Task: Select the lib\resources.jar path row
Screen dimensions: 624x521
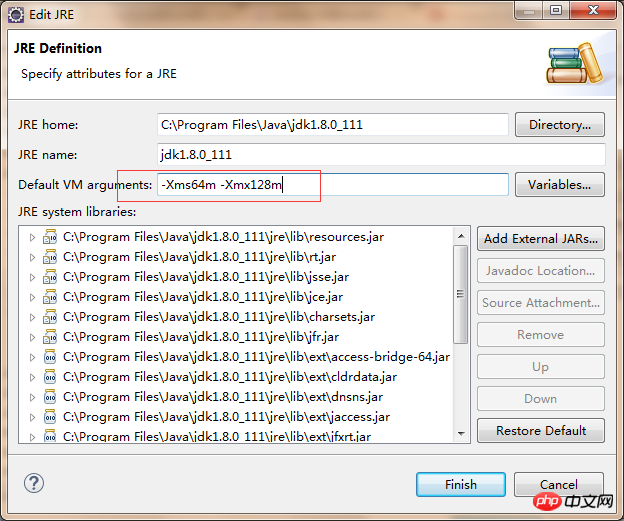Action: [x=224, y=237]
